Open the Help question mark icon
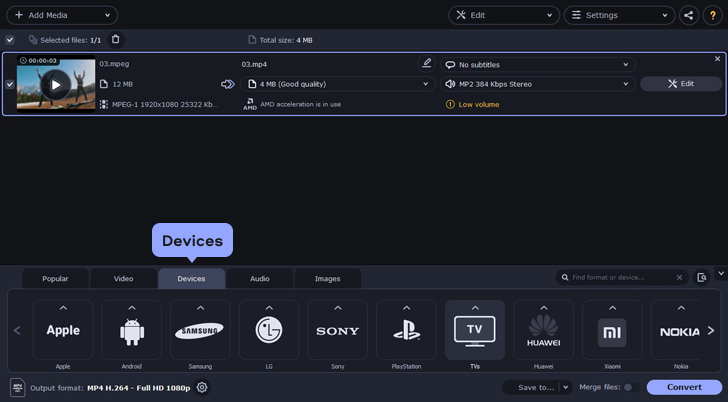 pos(713,15)
